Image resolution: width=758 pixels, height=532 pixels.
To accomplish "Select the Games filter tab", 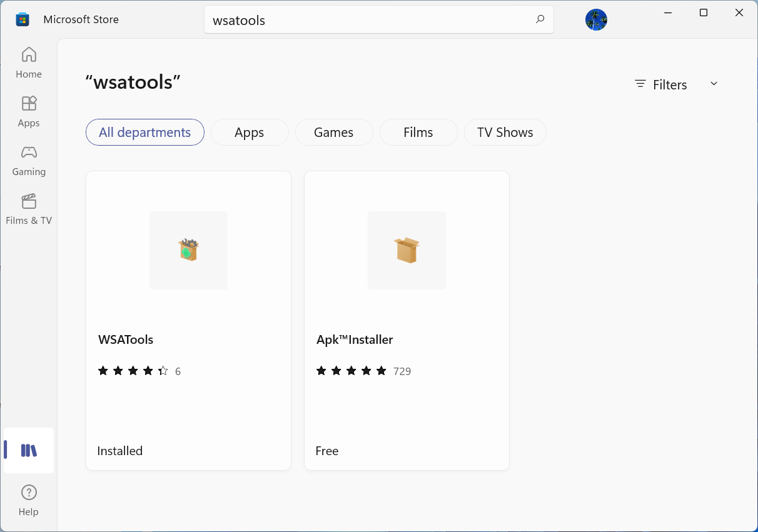I will click(x=334, y=132).
